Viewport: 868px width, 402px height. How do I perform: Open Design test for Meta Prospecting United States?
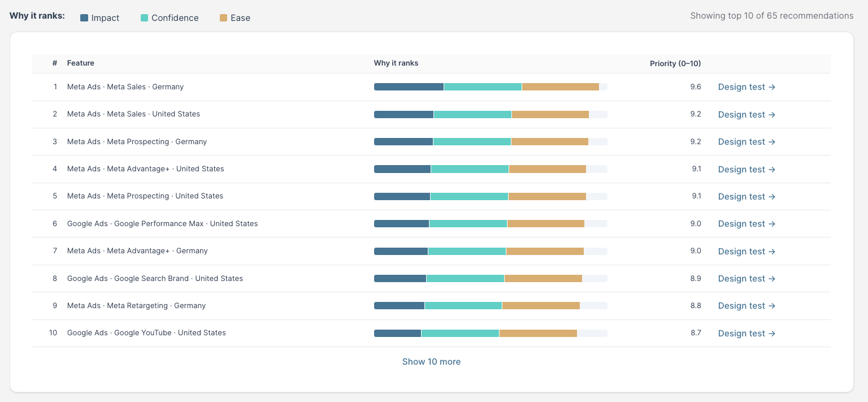click(747, 196)
